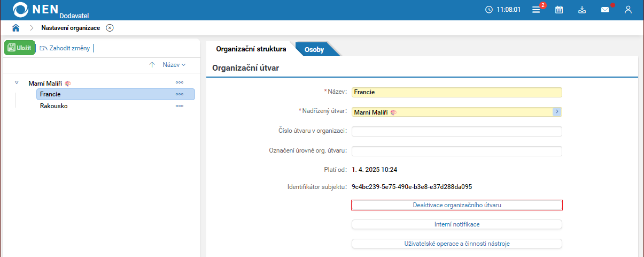Select the Francie tree item
The image size is (644, 257).
coord(115,94)
